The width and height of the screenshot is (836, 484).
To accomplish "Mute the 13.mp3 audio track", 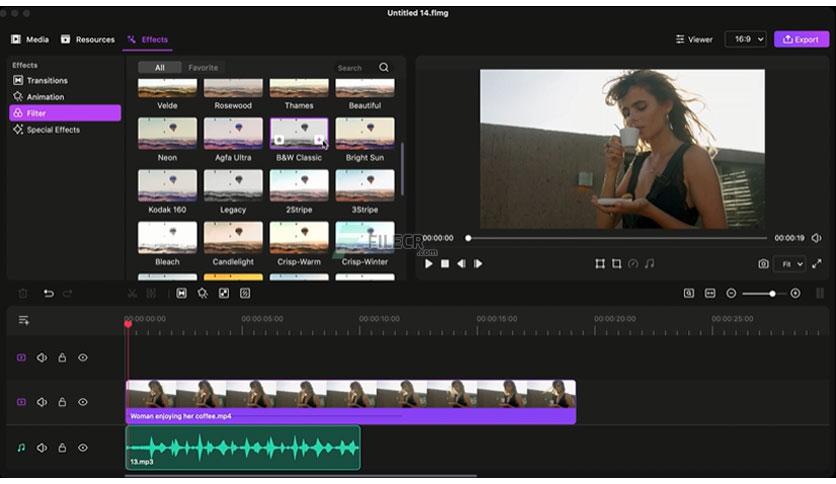I will pyautogui.click(x=42, y=448).
